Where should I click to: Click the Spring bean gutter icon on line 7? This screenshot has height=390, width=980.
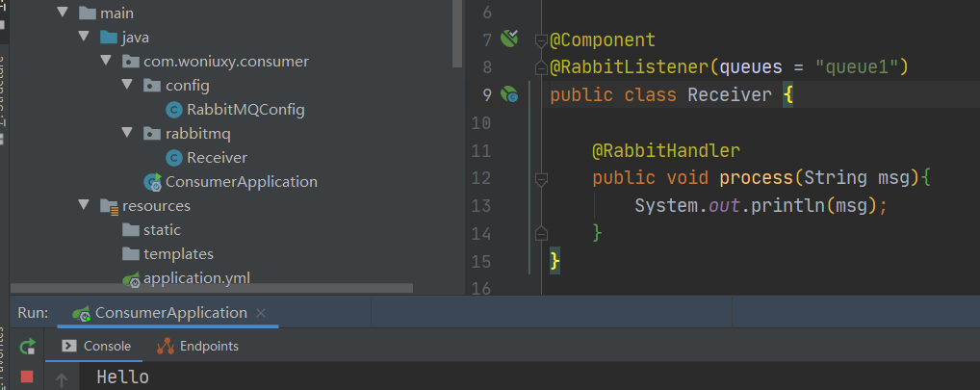click(509, 39)
